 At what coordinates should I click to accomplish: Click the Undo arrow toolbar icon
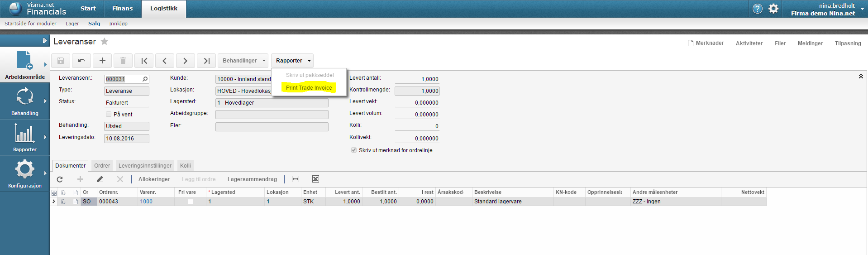pyautogui.click(x=81, y=61)
